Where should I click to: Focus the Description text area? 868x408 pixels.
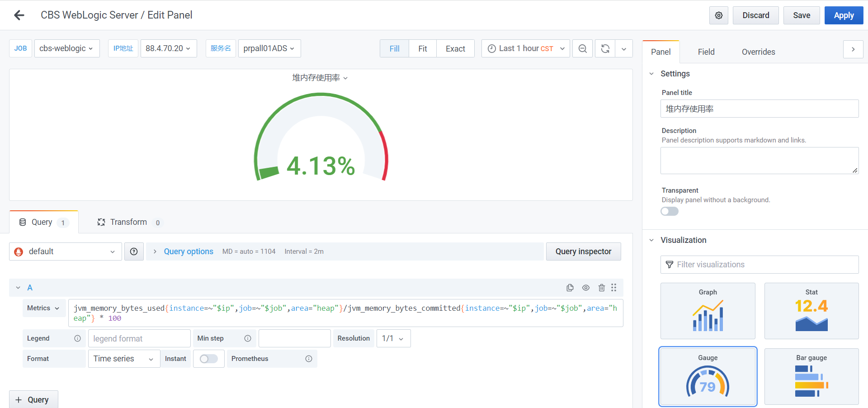(759, 161)
